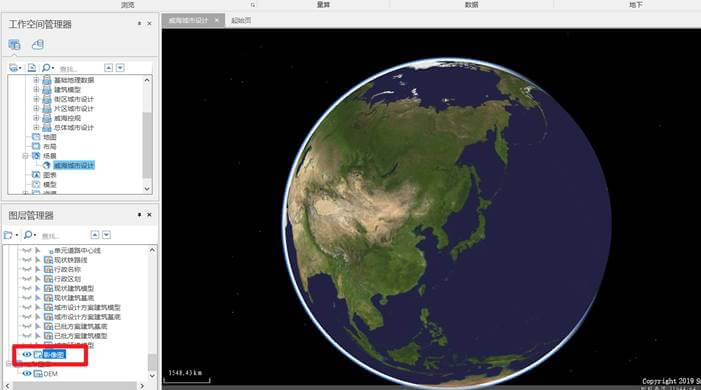This screenshot has width=701, height=390.
Task: Click the magnifier search icon in Workspace Manager
Action: 47,68
